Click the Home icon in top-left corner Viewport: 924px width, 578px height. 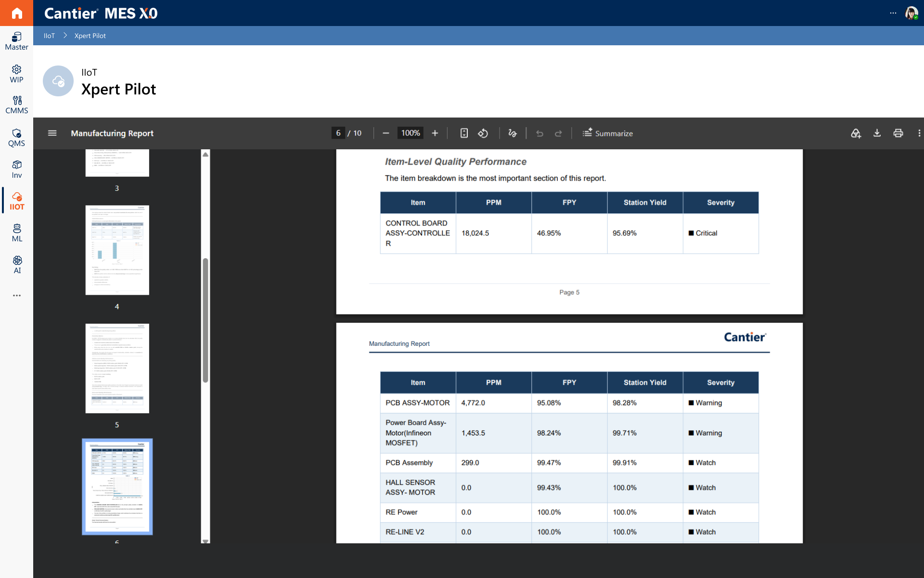[17, 13]
